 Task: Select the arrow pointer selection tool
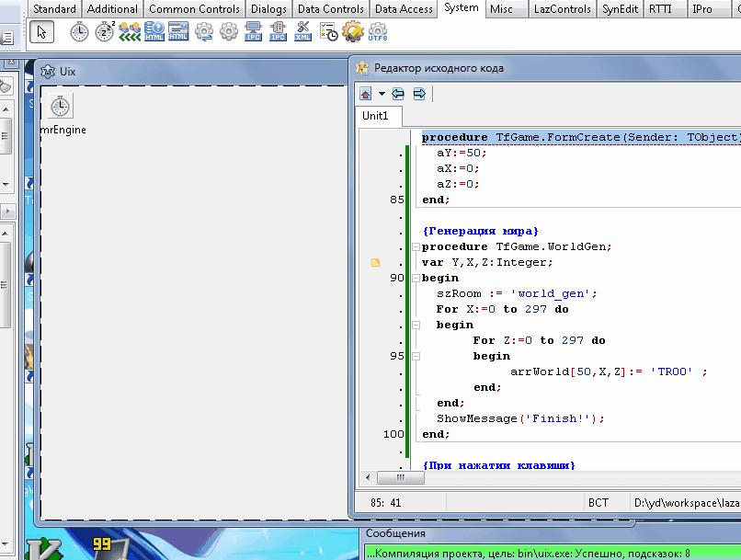[x=42, y=32]
